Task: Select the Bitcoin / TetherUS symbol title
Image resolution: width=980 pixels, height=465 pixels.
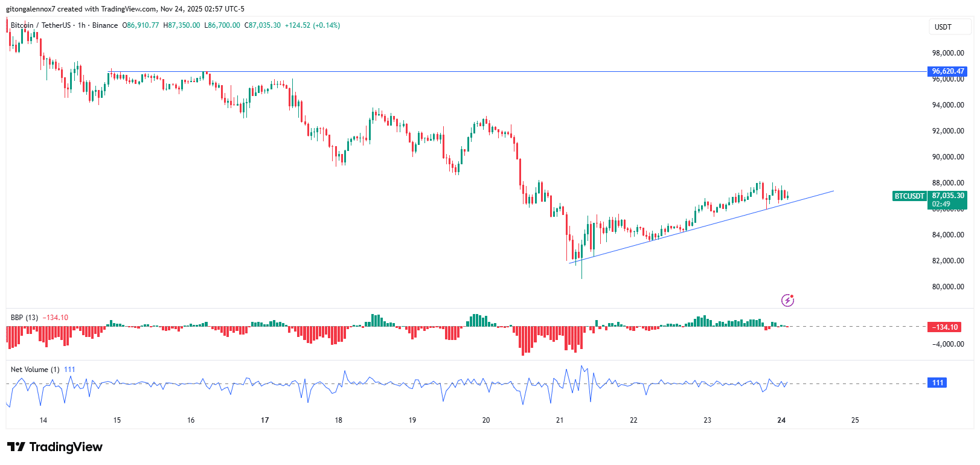Action: tap(40, 25)
